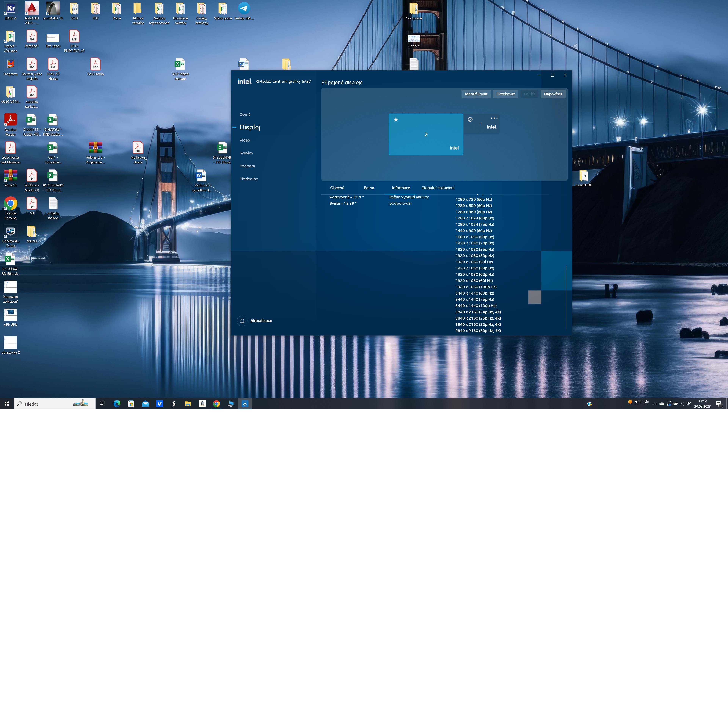728x705 pixels.
Task: Click the Identifikovat button
Action: pyautogui.click(x=476, y=94)
